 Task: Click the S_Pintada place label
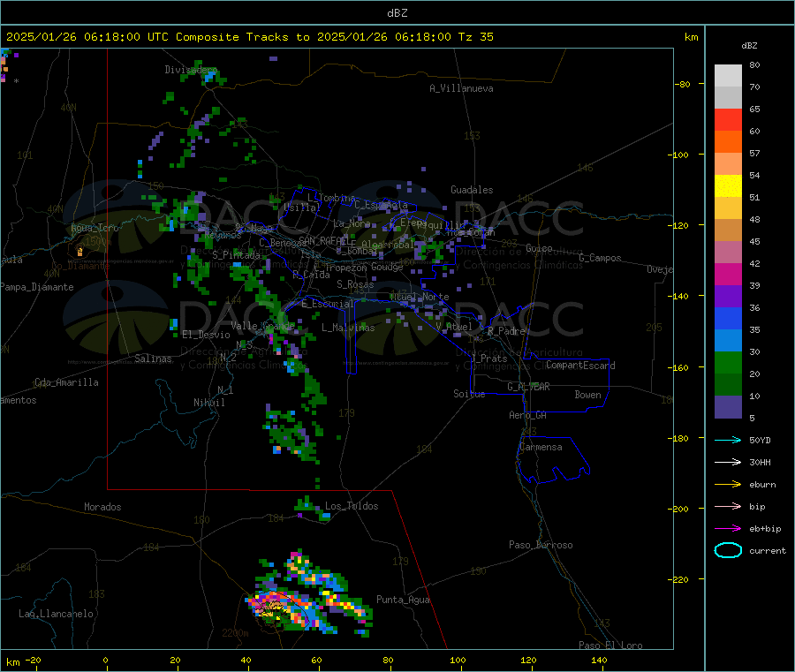(236, 255)
